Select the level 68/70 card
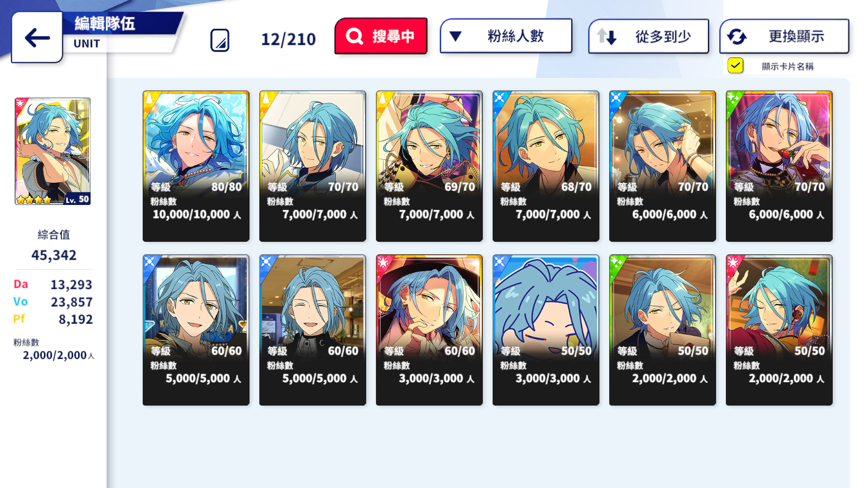The width and height of the screenshot is (868, 488). pyautogui.click(x=546, y=166)
